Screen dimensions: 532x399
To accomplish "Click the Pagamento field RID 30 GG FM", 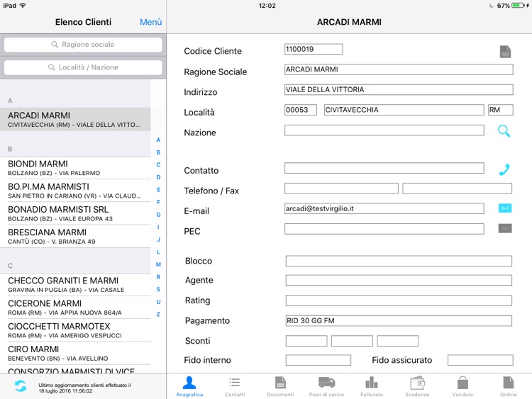I will pos(399,321).
